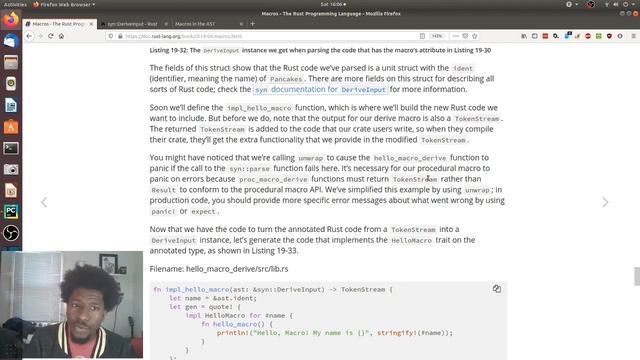Viewport: 640px width, 360px height.
Task: Click the network indicator in top bar
Action: pyautogui.click(x=607, y=4)
